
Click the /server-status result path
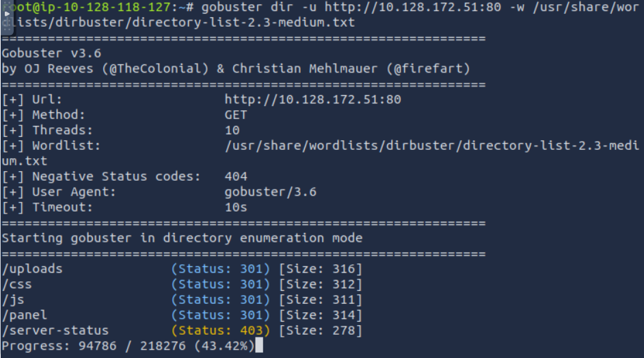tap(55, 331)
